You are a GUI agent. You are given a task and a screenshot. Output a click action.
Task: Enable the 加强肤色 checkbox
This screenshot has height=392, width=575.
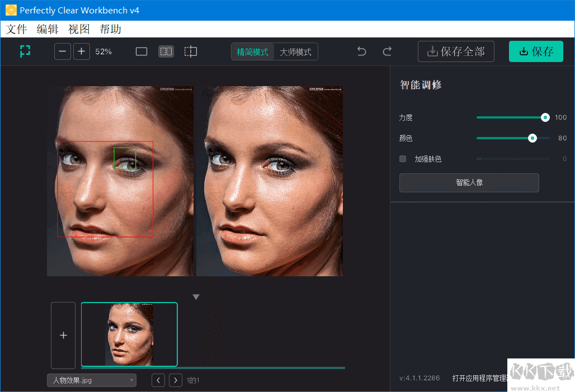pyautogui.click(x=403, y=159)
